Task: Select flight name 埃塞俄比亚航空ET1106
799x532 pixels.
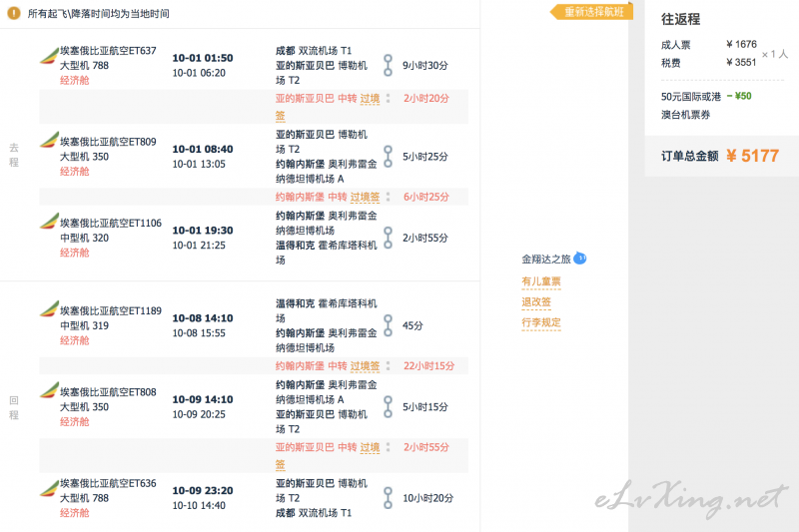Action: (x=111, y=223)
